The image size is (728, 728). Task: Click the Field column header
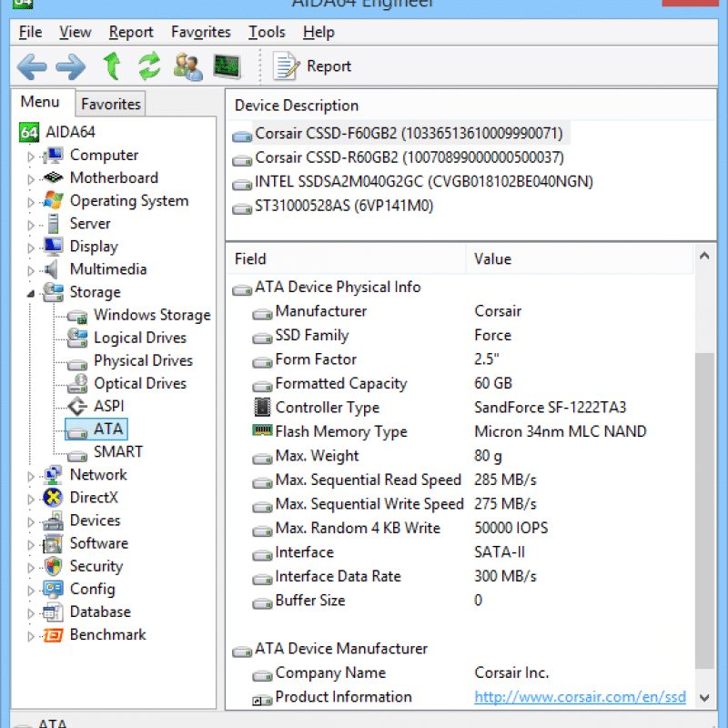[x=347, y=259]
